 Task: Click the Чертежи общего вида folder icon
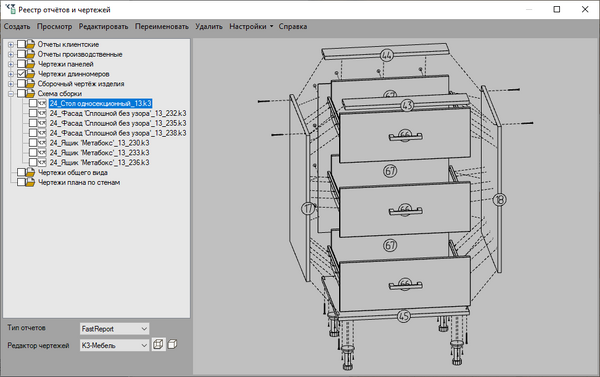(x=30, y=172)
